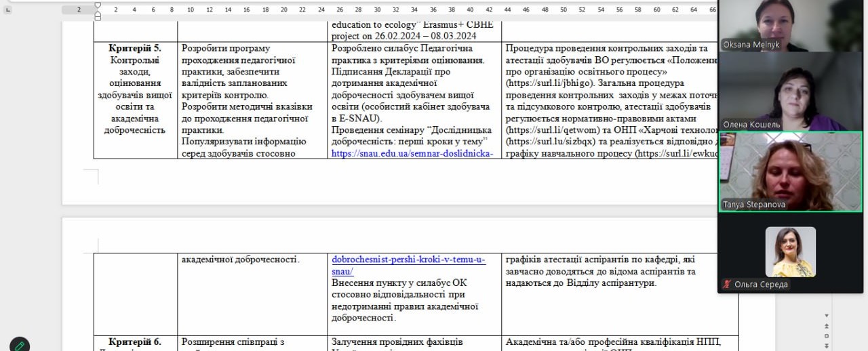Click the select browse object circle button

[x=826, y=335]
